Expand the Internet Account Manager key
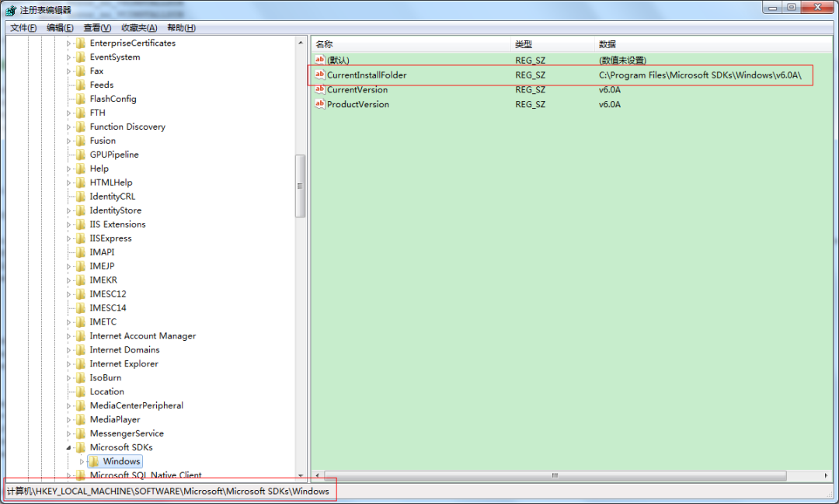This screenshot has height=504, width=839. point(68,336)
